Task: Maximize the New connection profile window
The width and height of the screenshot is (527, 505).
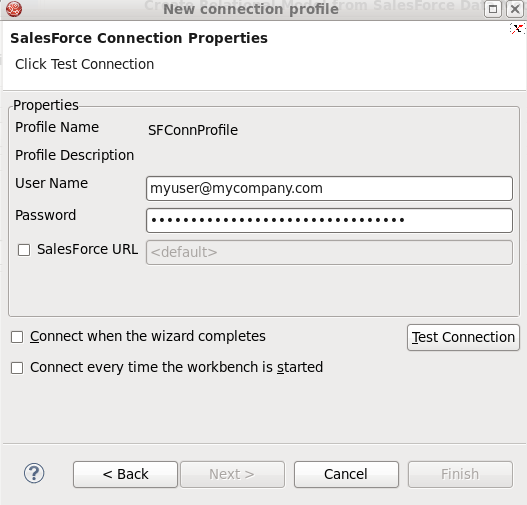Action: coord(493,9)
